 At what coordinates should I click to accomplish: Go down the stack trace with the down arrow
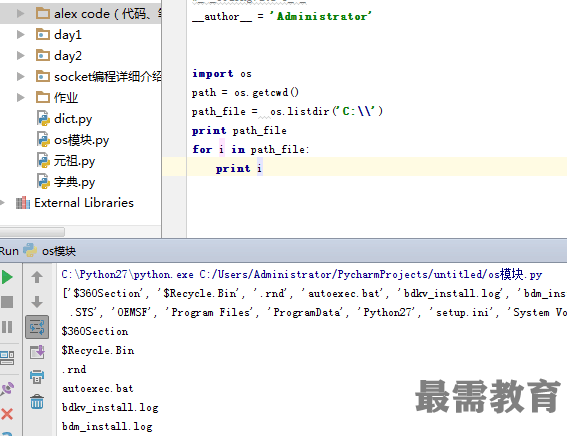coord(37,302)
